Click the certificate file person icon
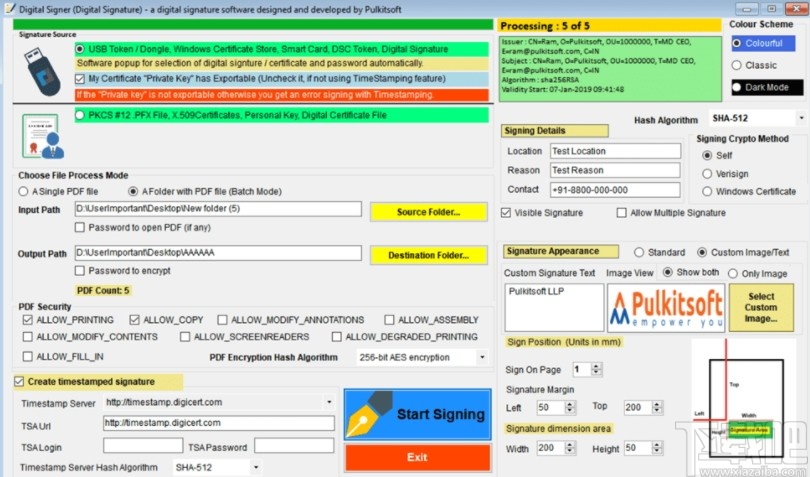 (x=43, y=136)
